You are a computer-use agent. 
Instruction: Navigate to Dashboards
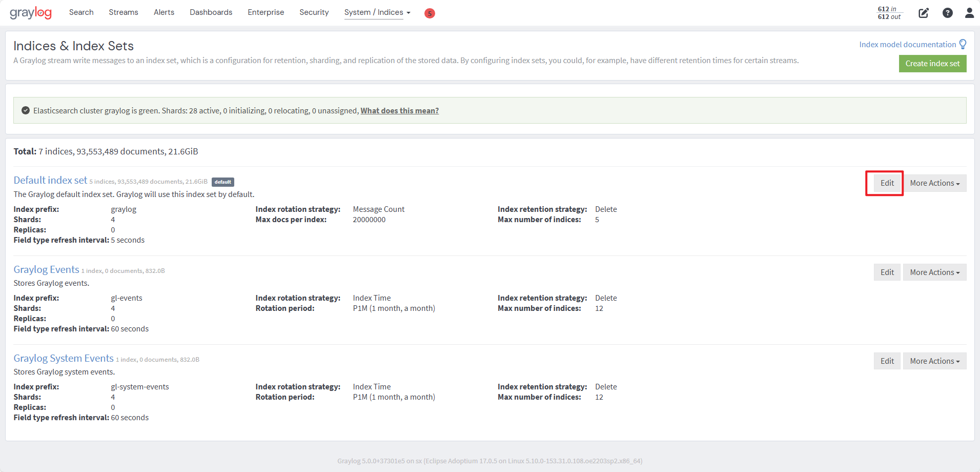pyautogui.click(x=211, y=12)
